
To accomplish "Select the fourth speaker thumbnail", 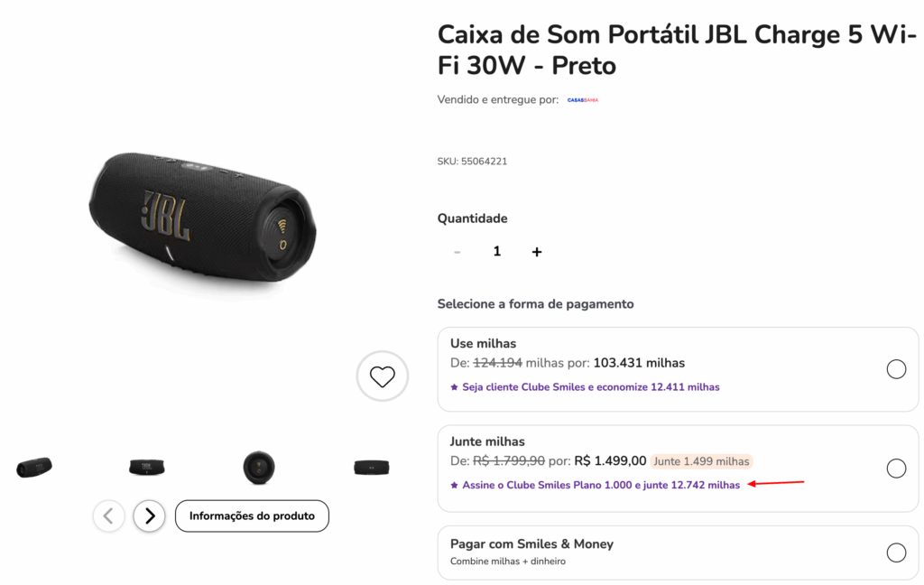I will pos(372,467).
